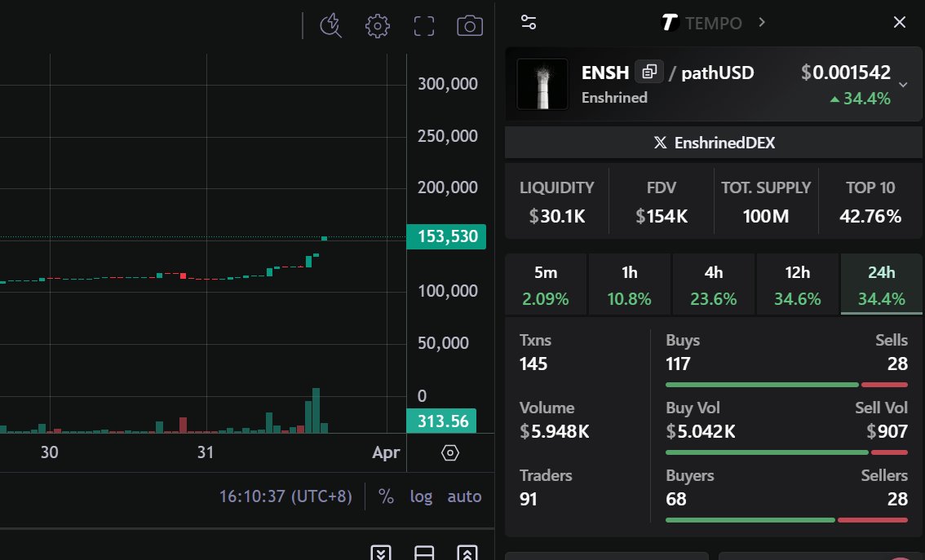Click the Txns 145 value

coord(533,364)
